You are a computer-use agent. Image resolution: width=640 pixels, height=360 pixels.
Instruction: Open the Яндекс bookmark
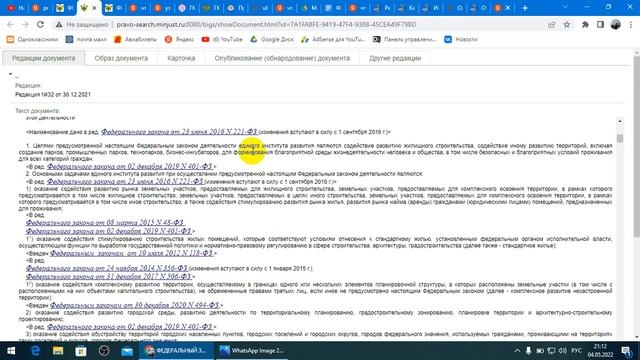tap(179, 40)
